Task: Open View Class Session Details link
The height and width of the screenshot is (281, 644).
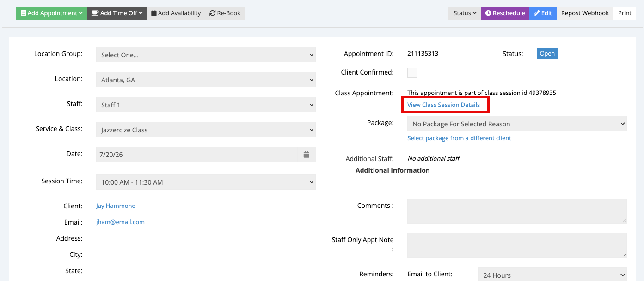Action: (x=443, y=105)
